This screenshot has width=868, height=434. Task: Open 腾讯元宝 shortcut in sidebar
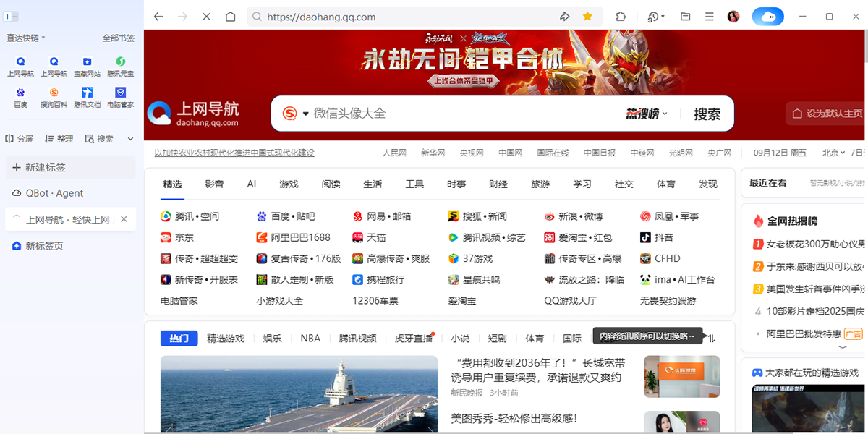pyautogui.click(x=120, y=67)
